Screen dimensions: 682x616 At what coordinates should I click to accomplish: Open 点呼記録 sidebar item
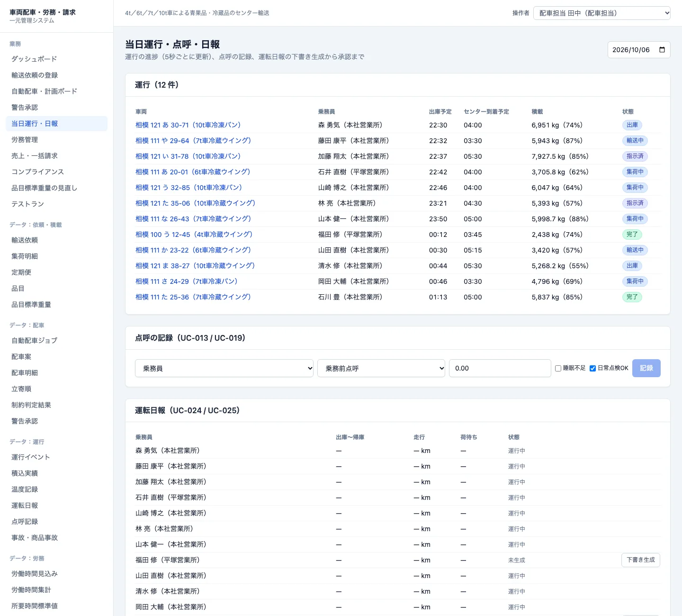[56, 522]
